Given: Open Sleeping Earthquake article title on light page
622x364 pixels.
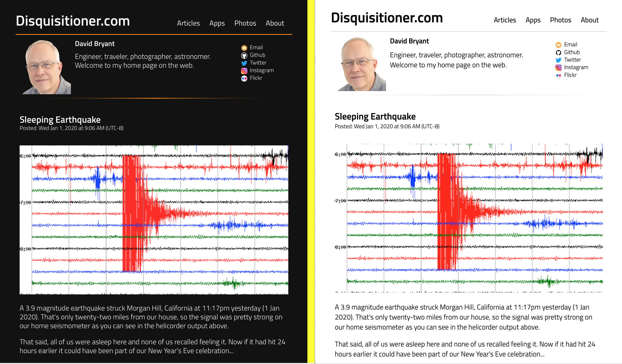Looking at the screenshot, I should [375, 116].
